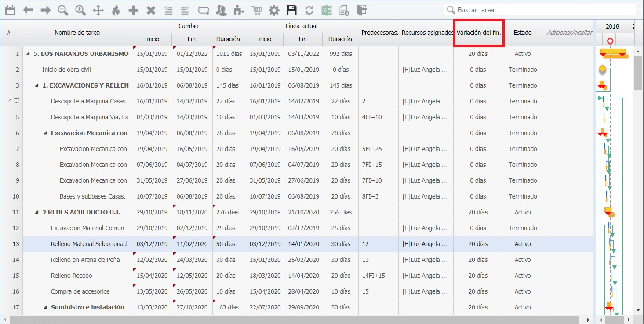This screenshot has width=644, height=324.
Task: Open the shopping cart icon
Action: coord(257,10)
